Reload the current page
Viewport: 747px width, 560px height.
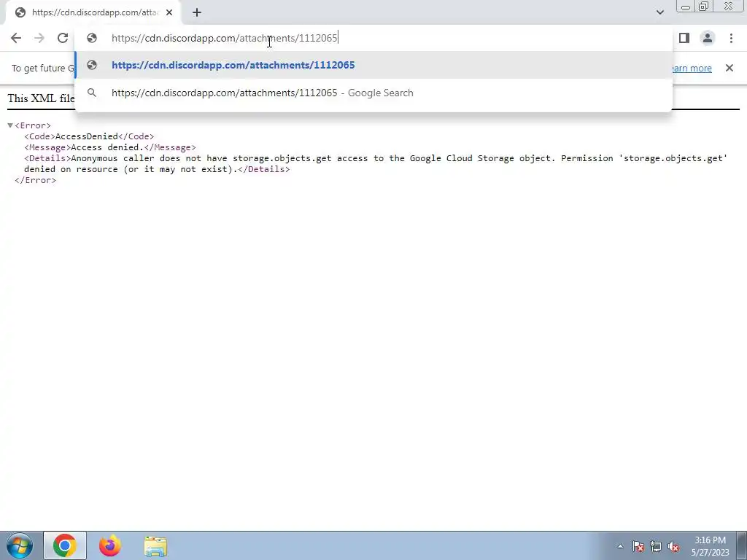pyautogui.click(x=63, y=38)
